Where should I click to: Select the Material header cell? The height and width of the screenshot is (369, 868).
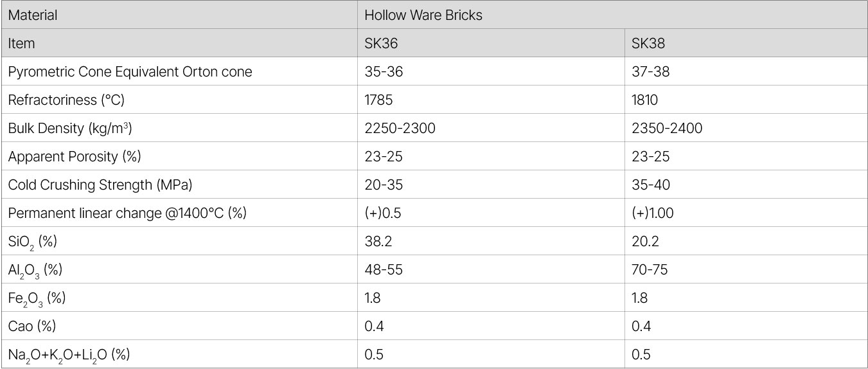coord(33,15)
